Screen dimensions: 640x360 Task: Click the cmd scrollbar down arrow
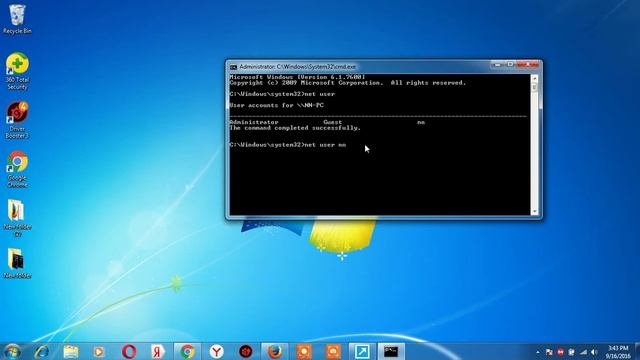click(534, 211)
